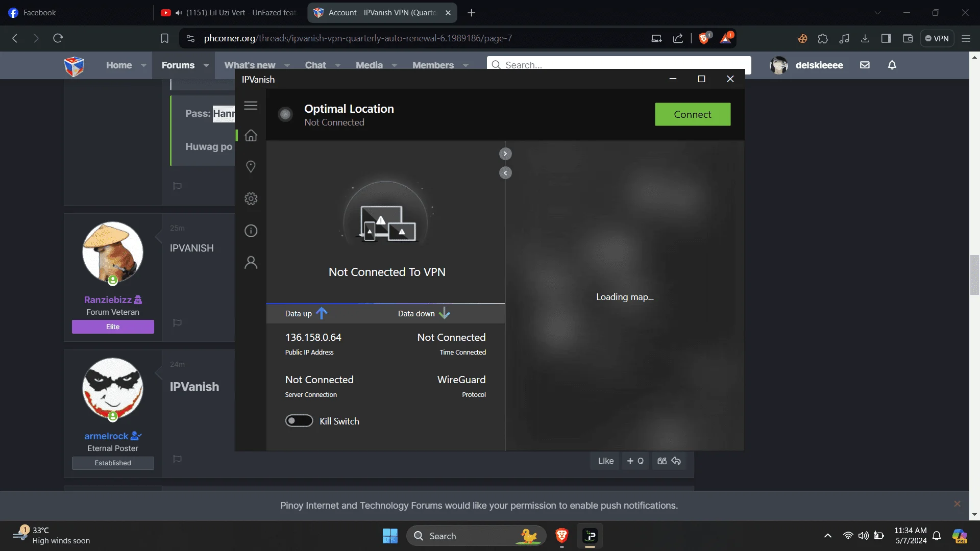Open Brave Rewards triangle icon
The width and height of the screenshot is (980, 551).
(726, 38)
